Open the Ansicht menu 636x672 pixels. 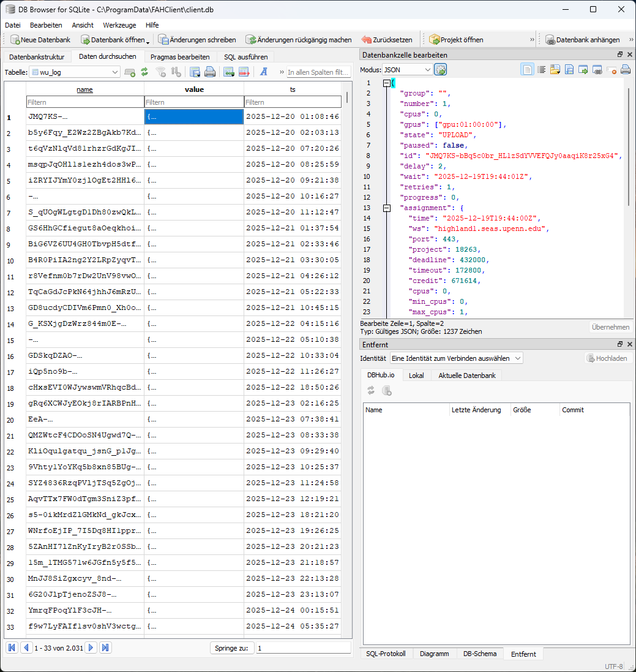click(x=83, y=25)
